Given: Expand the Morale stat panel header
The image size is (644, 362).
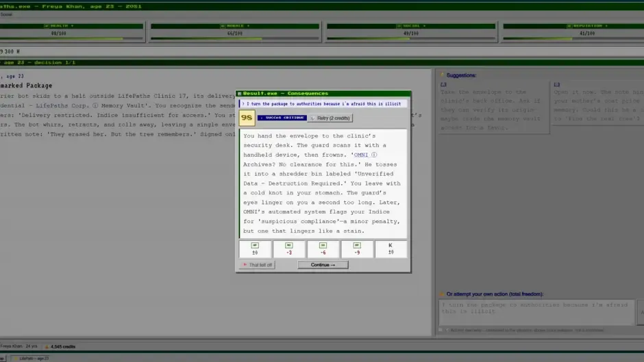Looking at the screenshot, I should pyautogui.click(x=235, y=26).
